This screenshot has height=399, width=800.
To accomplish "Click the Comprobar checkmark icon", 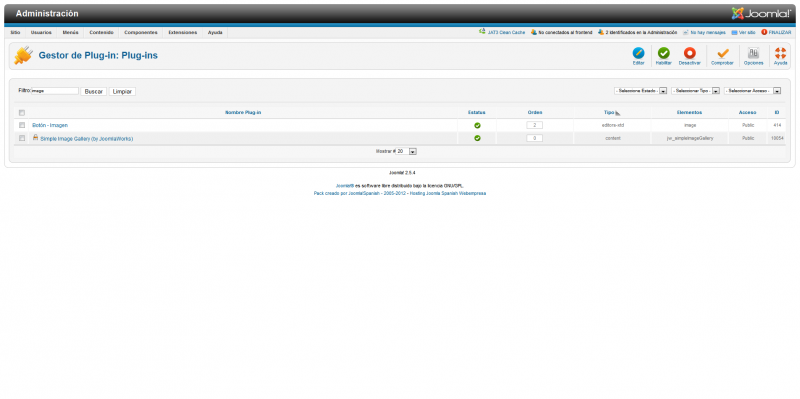I will [722, 53].
